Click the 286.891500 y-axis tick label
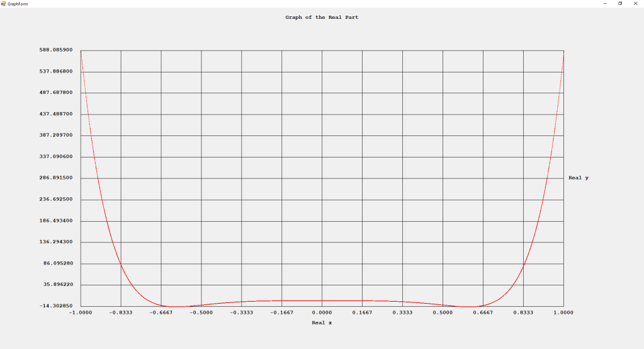This screenshot has width=644, height=349. coord(55,178)
